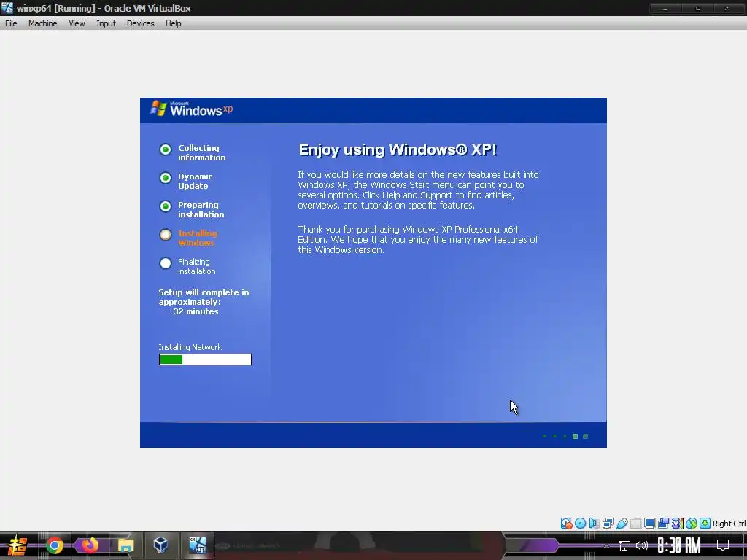Open the taskbar network status icon
The height and width of the screenshot is (560, 747).
[x=624, y=545]
